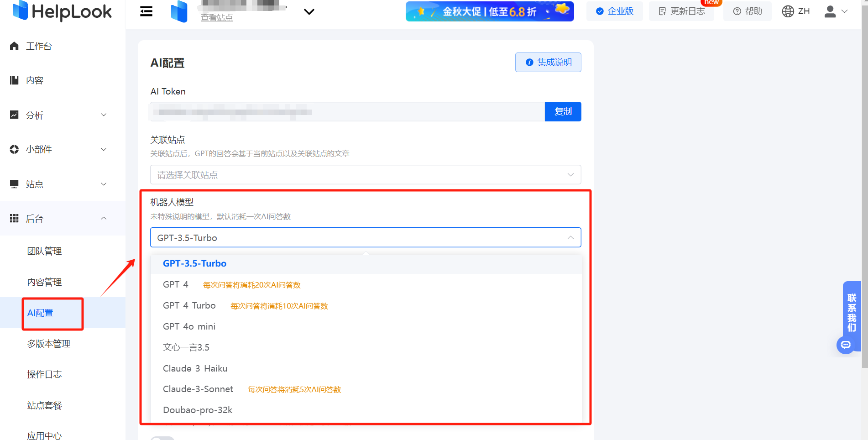Choose the GPT-4 model option

click(x=366, y=284)
